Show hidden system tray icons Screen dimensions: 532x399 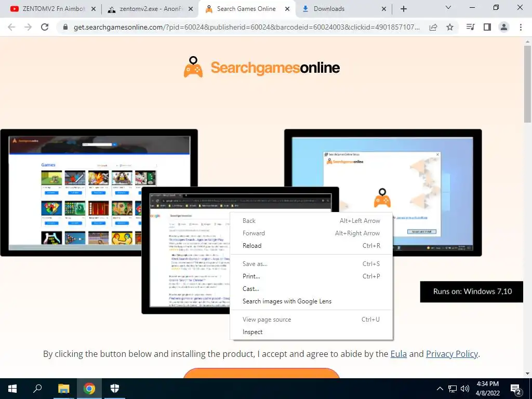[440, 389]
